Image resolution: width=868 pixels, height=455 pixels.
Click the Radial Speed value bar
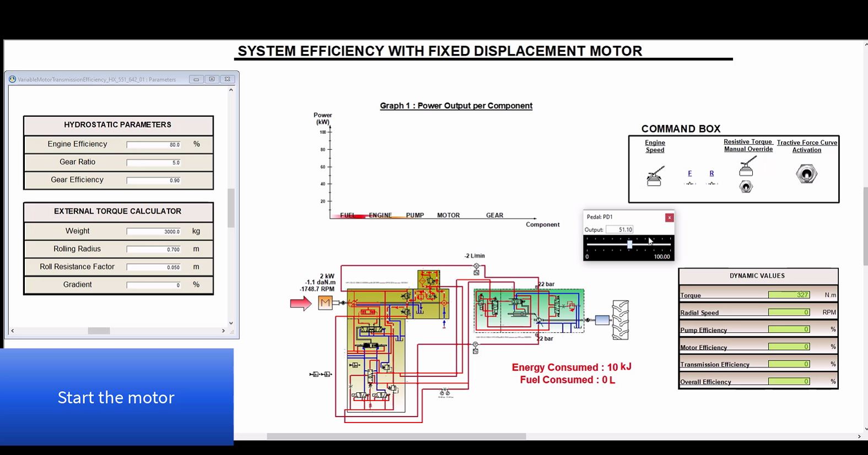coord(789,312)
